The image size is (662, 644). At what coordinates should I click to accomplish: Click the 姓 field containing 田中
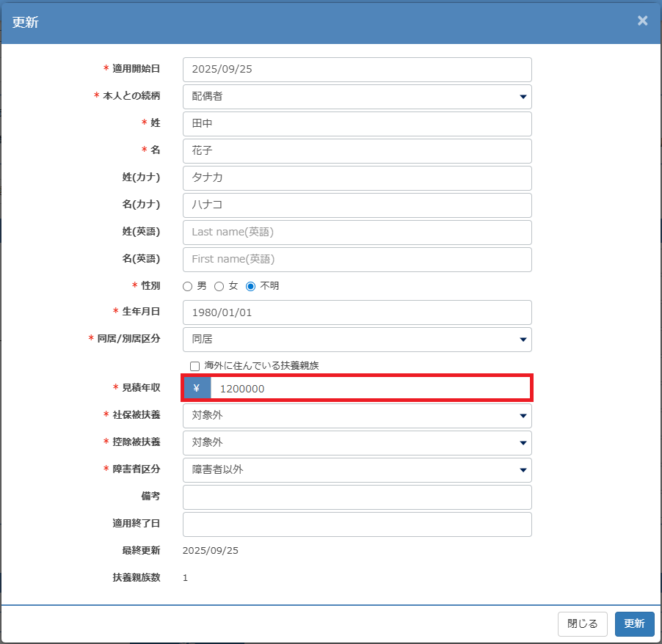click(357, 123)
